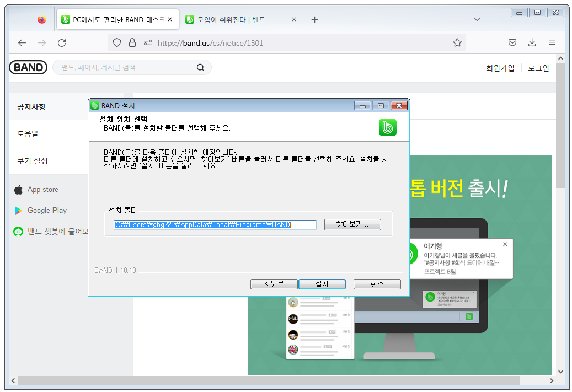Click the address bar URL band.us/cs/notice/1301
This screenshot has width=572, height=392.
(210, 43)
